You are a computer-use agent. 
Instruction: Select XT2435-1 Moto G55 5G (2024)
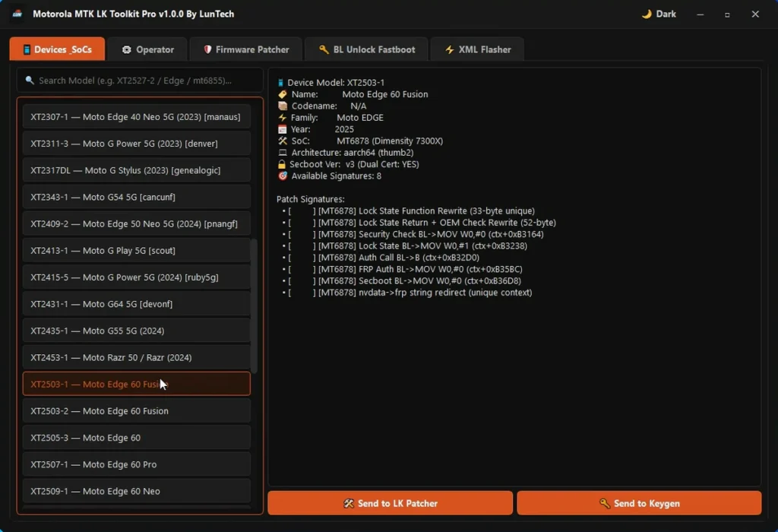click(x=137, y=331)
